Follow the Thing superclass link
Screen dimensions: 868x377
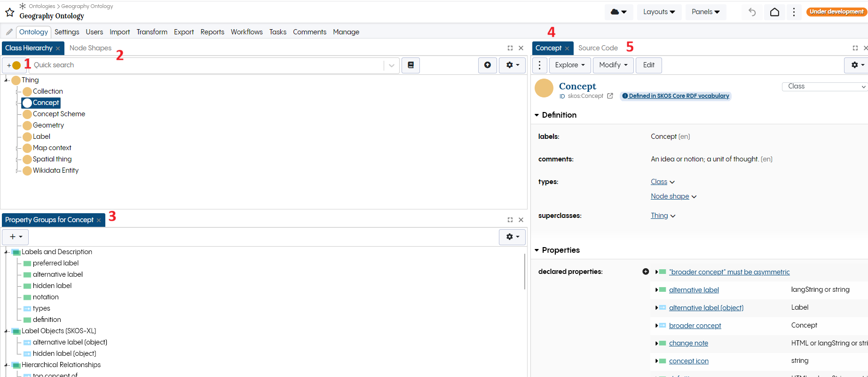pyautogui.click(x=659, y=216)
